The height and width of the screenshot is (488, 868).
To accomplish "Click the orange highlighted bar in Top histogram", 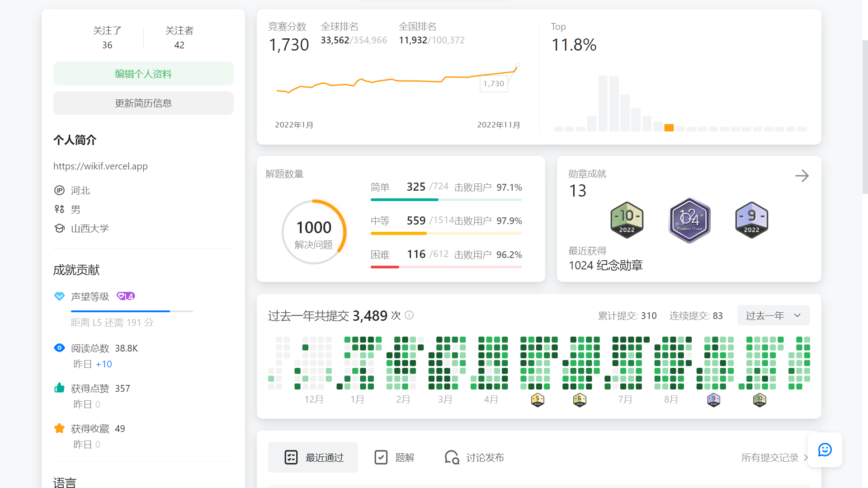I will point(669,128).
